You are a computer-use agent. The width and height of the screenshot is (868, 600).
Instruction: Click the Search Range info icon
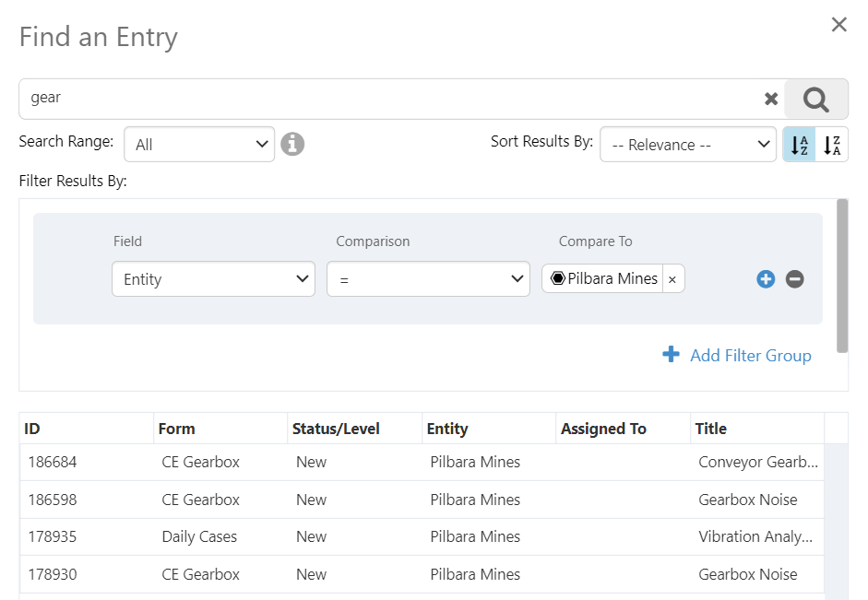tap(292, 144)
